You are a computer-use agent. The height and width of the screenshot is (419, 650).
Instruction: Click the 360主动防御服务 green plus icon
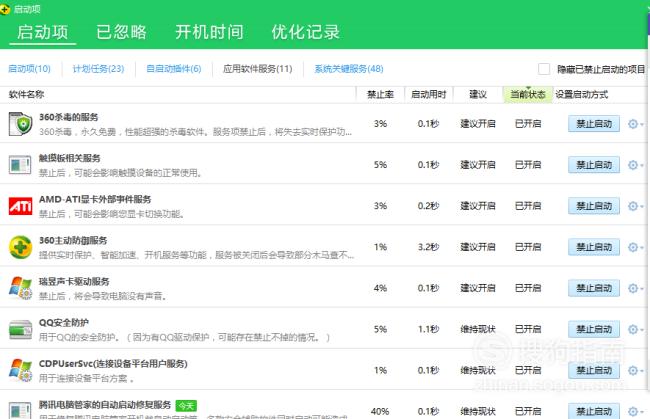[20, 247]
